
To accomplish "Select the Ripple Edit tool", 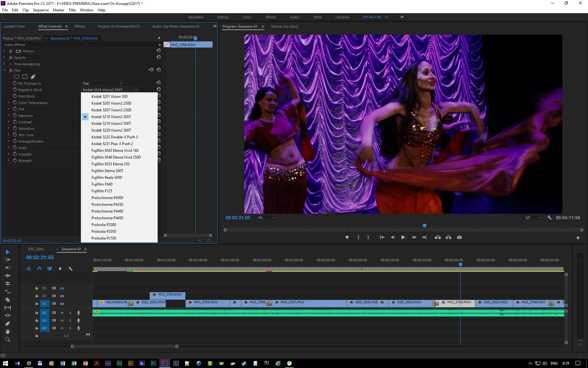I will pyautogui.click(x=8, y=276).
